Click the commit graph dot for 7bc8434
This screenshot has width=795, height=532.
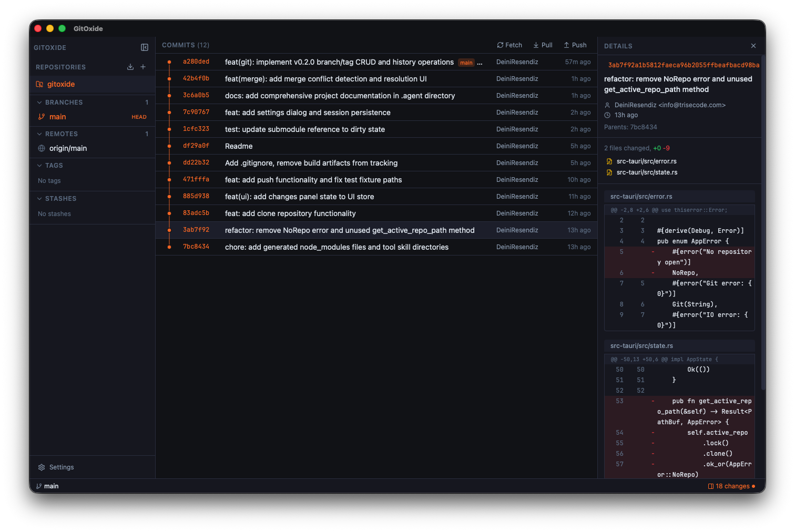(x=169, y=247)
